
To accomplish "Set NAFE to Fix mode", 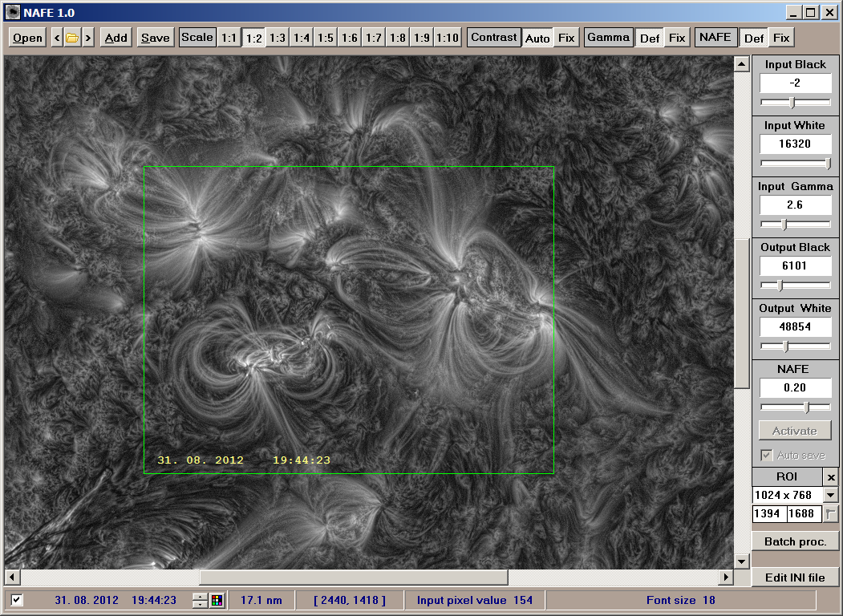I will (x=781, y=38).
